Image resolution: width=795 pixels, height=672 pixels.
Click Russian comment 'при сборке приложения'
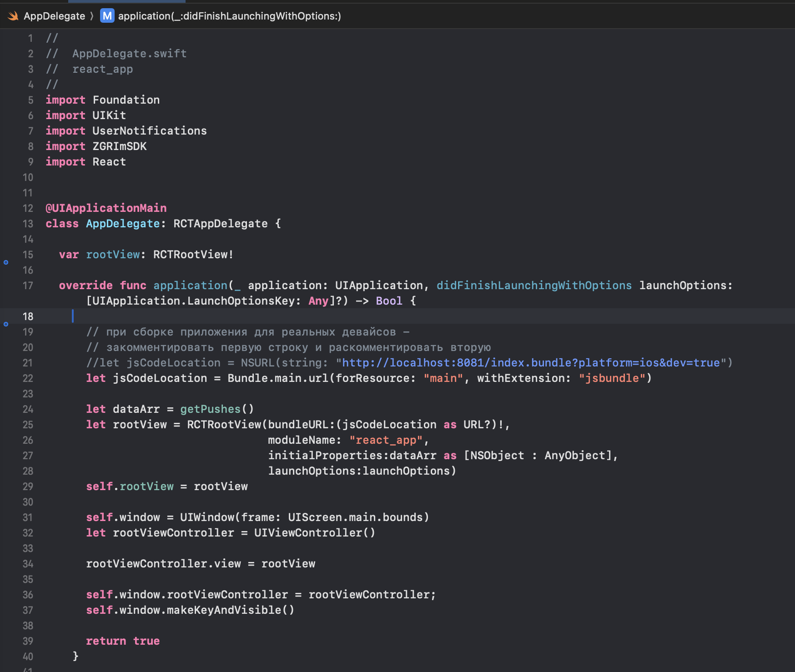coord(176,332)
